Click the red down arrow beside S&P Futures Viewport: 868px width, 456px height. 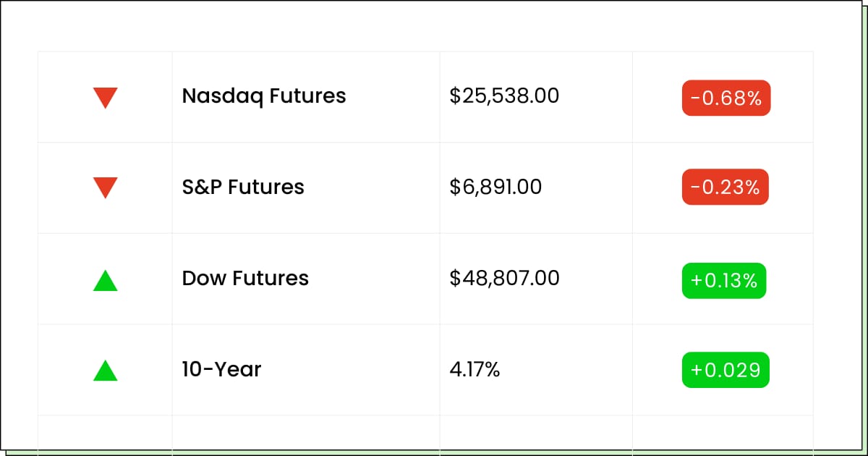tap(105, 187)
